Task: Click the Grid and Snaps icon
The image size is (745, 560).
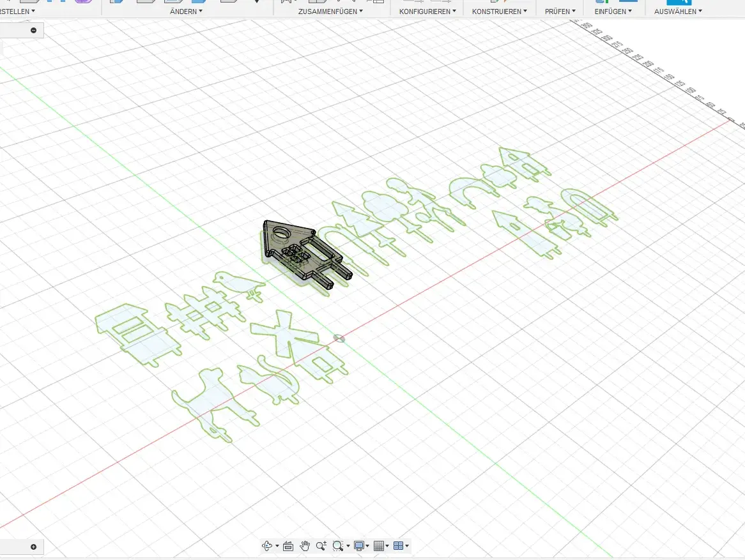Action: [379, 546]
